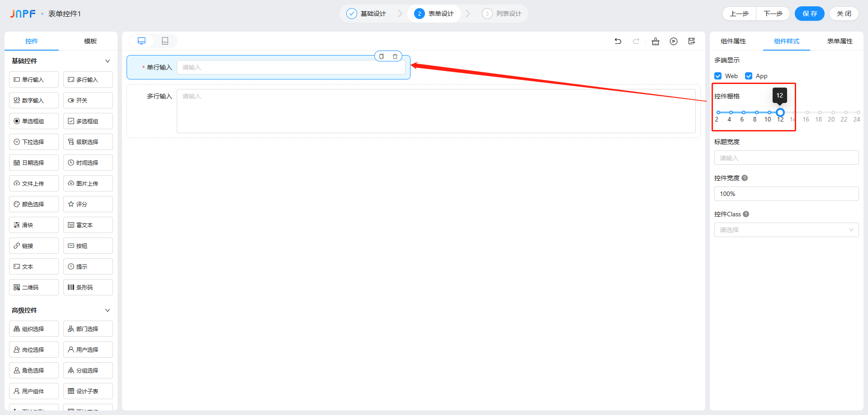Switch to the 控件 tab
This screenshot has height=415, width=868.
coord(32,41)
